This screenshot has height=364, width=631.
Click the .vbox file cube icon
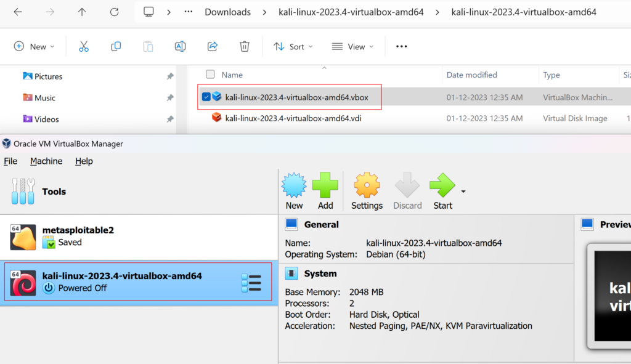pyautogui.click(x=216, y=97)
